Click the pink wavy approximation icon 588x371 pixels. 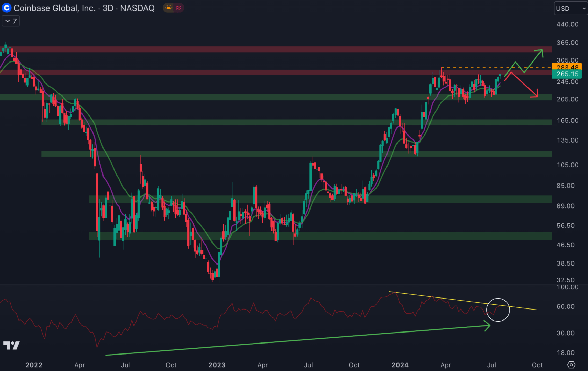point(178,8)
